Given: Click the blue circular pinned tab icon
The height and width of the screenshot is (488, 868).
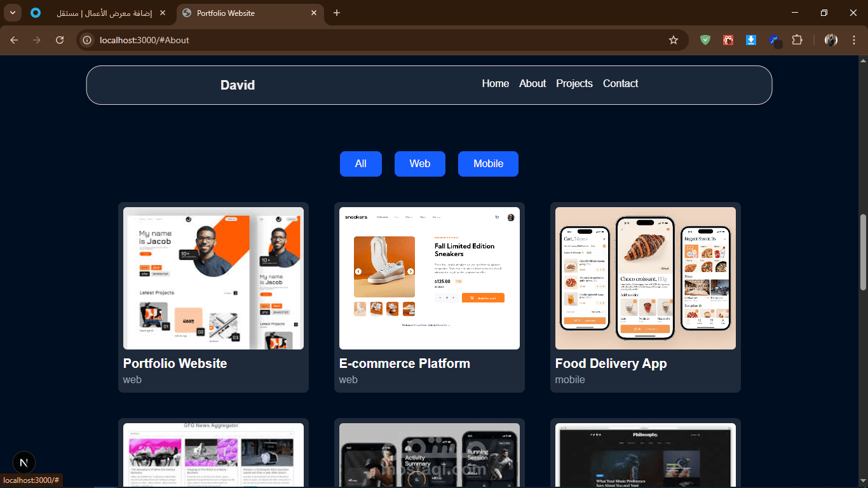Looking at the screenshot, I should click(x=36, y=13).
